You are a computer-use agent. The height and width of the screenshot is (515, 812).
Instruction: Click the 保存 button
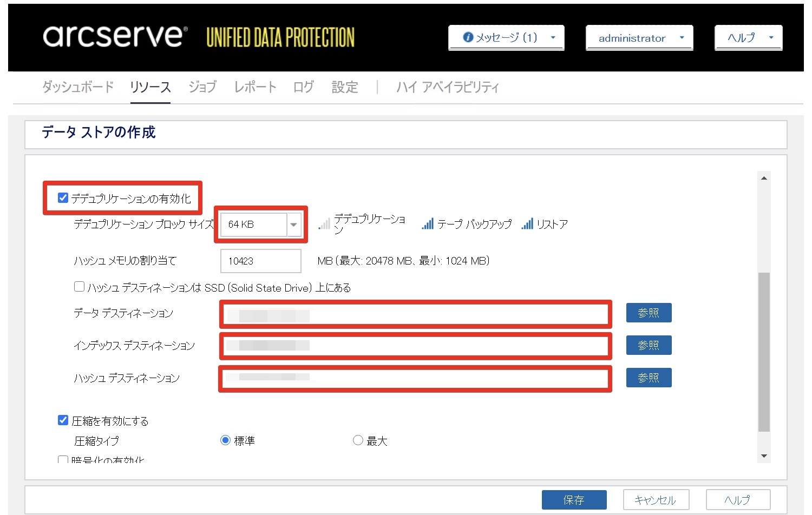pyautogui.click(x=574, y=500)
